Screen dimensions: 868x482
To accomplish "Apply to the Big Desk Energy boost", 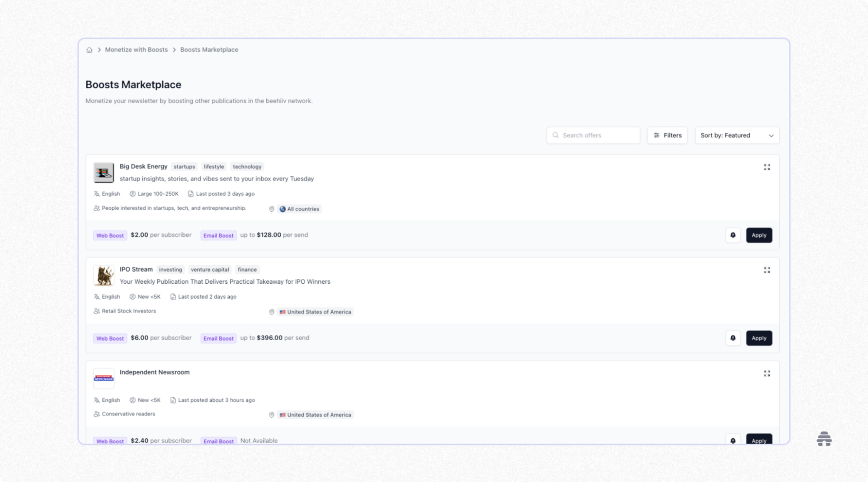I will 759,235.
